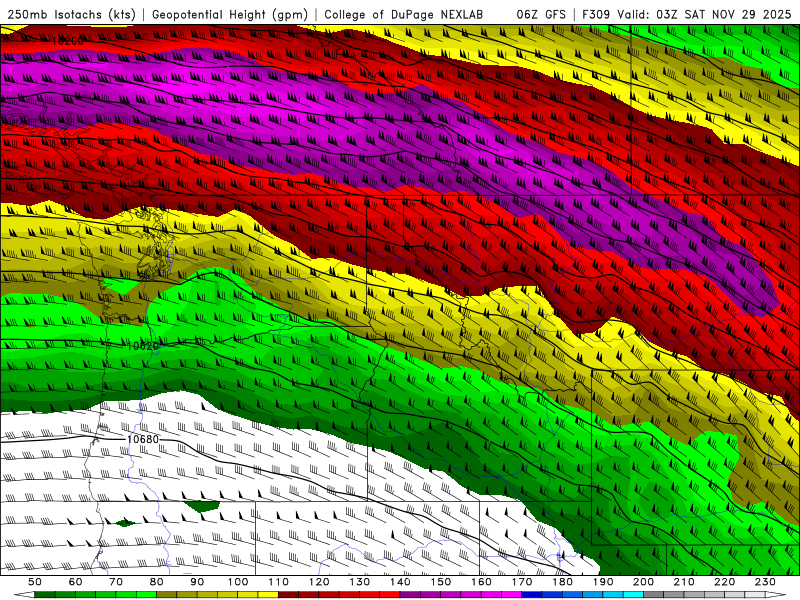
Task: Click the 90 value on the color scale
Action: (197, 582)
